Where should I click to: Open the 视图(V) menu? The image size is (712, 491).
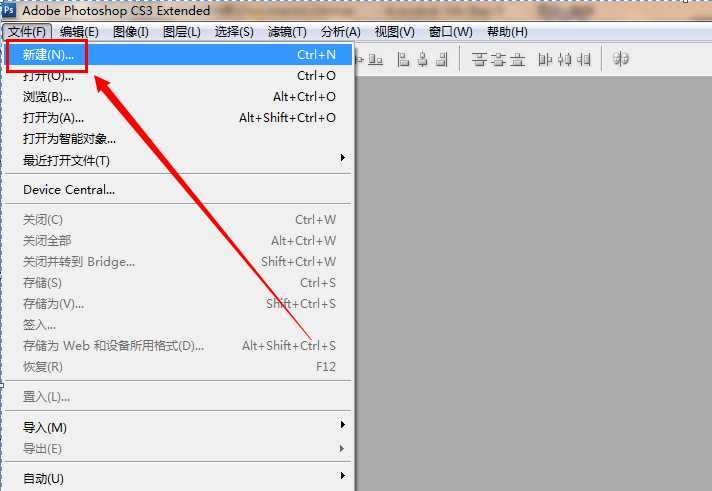[395, 32]
